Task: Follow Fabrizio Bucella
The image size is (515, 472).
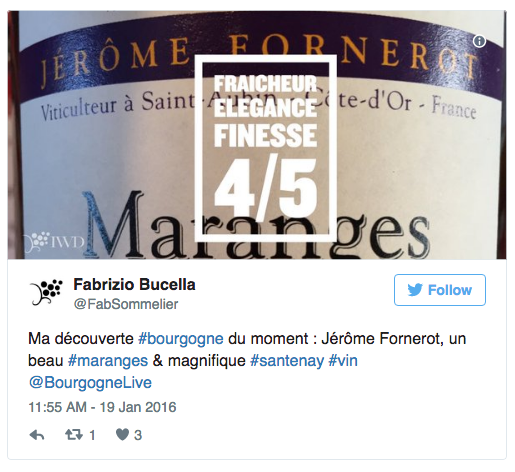Action: pos(440,290)
